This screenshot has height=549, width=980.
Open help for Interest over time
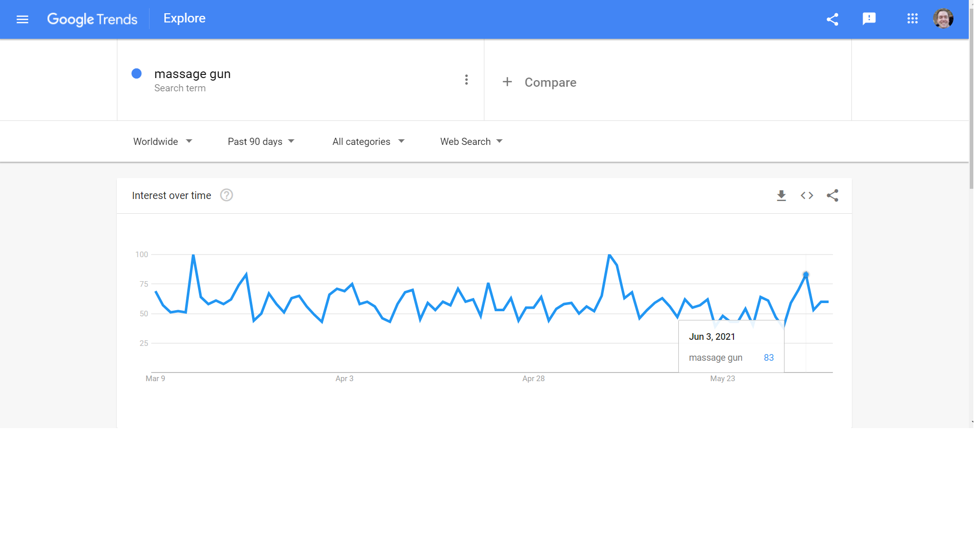click(227, 195)
